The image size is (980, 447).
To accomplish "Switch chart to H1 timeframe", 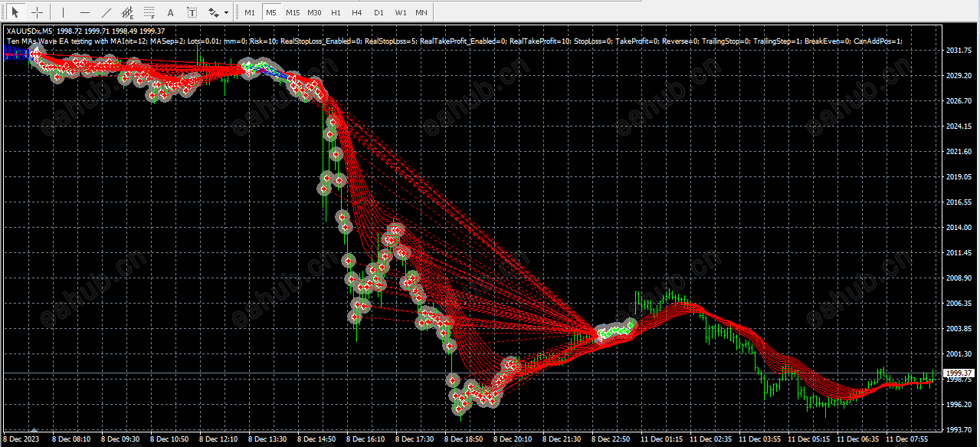I will pos(336,13).
